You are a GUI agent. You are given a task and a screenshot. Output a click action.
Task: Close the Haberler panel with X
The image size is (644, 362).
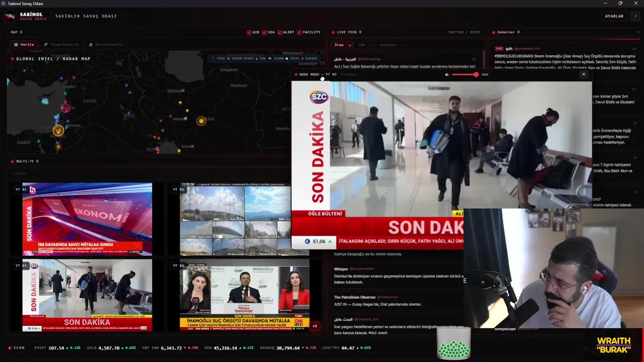click(638, 32)
